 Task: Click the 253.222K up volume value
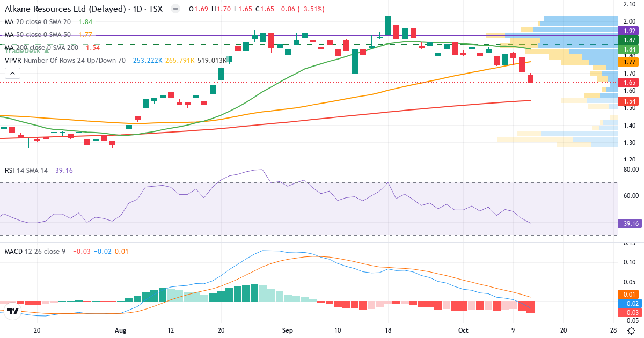click(x=148, y=61)
